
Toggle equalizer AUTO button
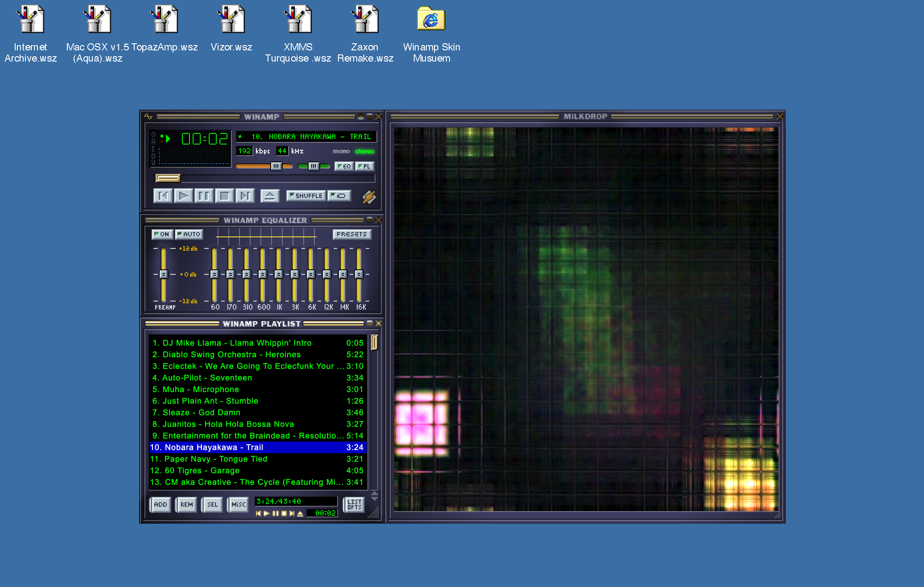(x=189, y=234)
